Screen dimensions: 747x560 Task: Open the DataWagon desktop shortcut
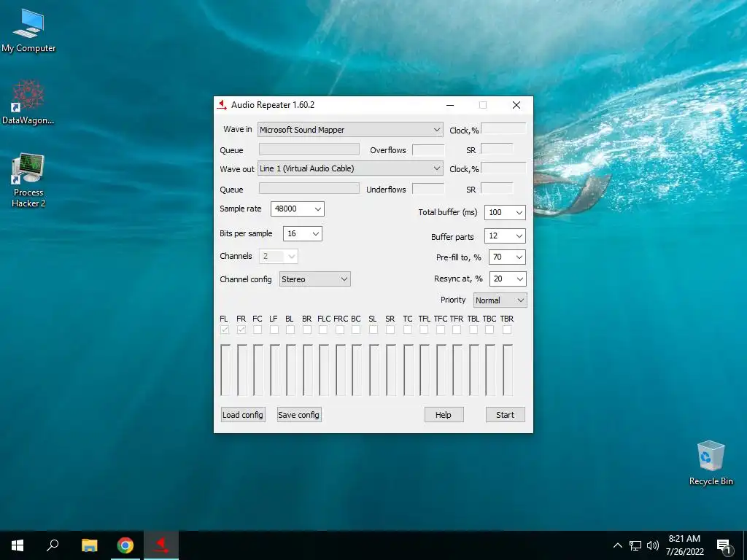tap(28, 102)
